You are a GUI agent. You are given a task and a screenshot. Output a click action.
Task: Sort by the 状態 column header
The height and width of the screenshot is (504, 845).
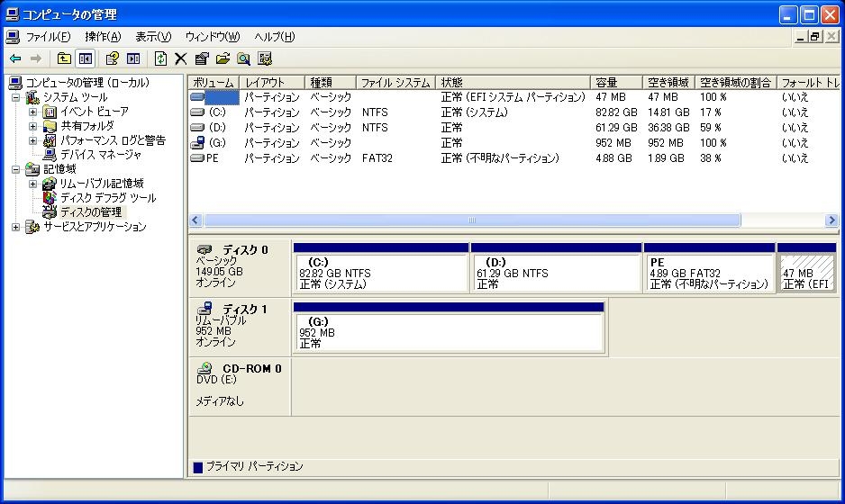pos(513,83)
